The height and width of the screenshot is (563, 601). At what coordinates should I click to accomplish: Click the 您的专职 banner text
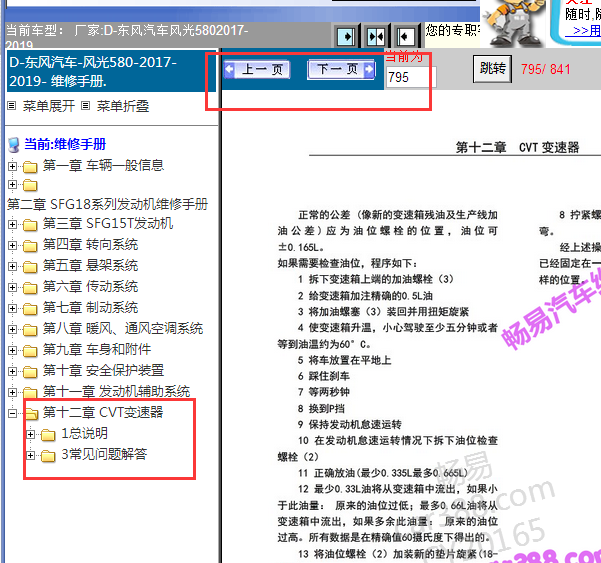coord(452,30)
